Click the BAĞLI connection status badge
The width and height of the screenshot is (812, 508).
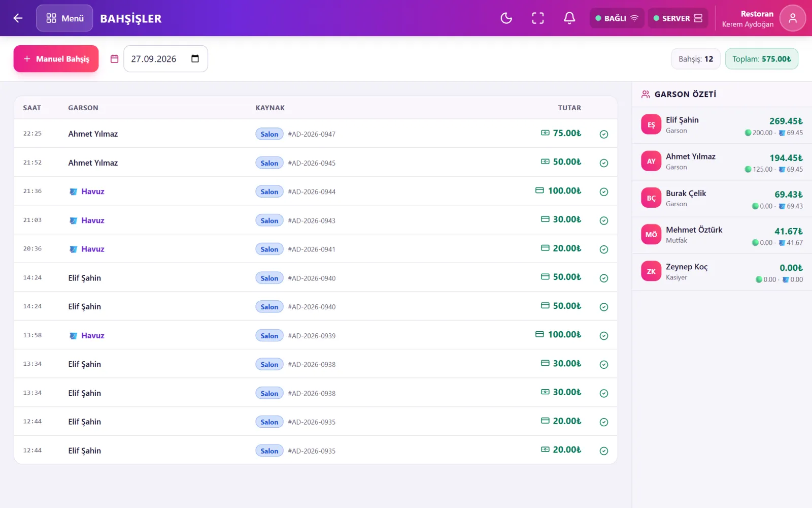pyautogui.click(x=617, y=18)
